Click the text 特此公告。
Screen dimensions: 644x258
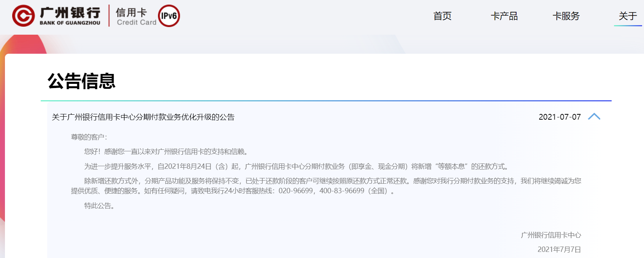(99, 206)
